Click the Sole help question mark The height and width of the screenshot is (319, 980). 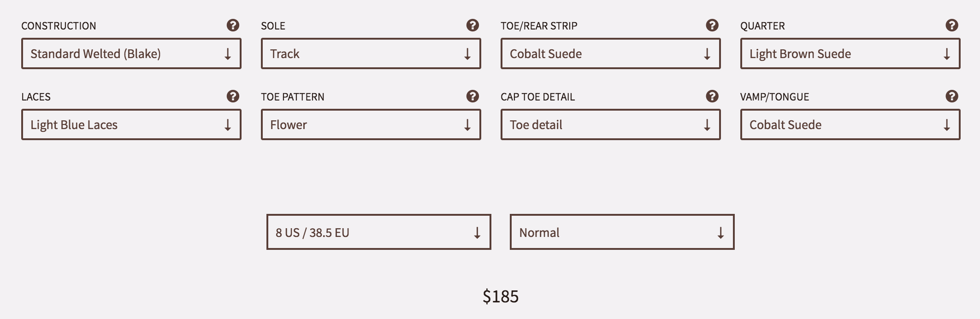[x=472, y=25]
